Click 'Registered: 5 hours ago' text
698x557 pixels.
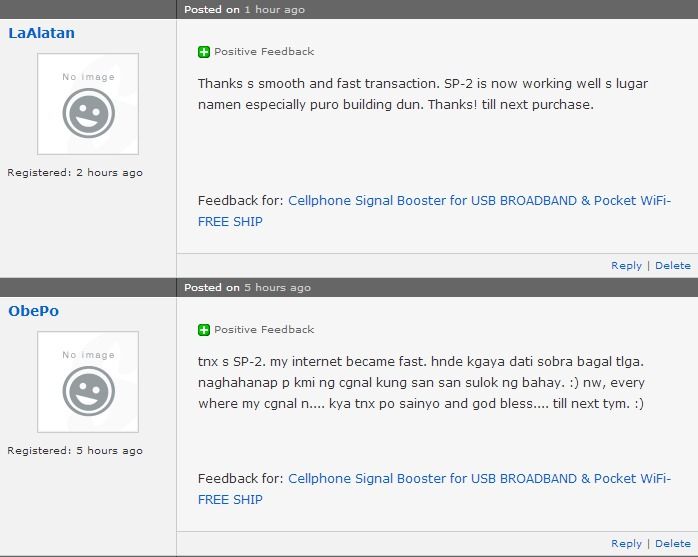pyautogui.click(x=75, y=451)
